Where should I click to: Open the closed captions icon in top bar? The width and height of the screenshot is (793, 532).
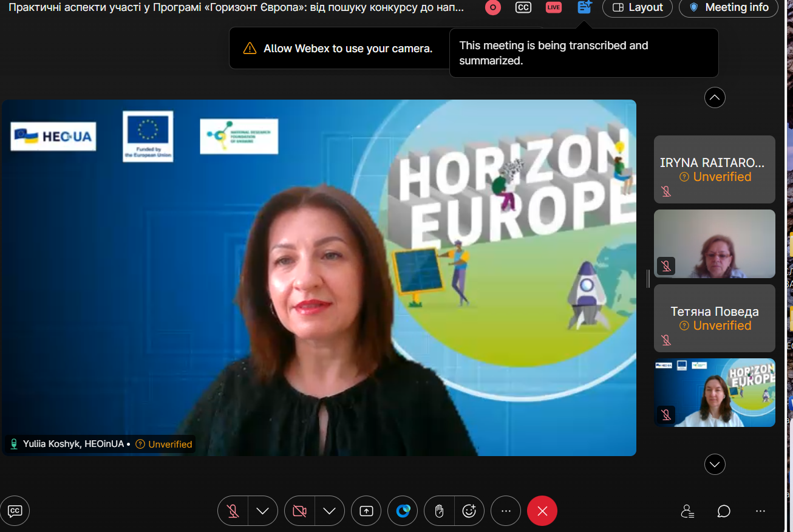coord(523,8)
